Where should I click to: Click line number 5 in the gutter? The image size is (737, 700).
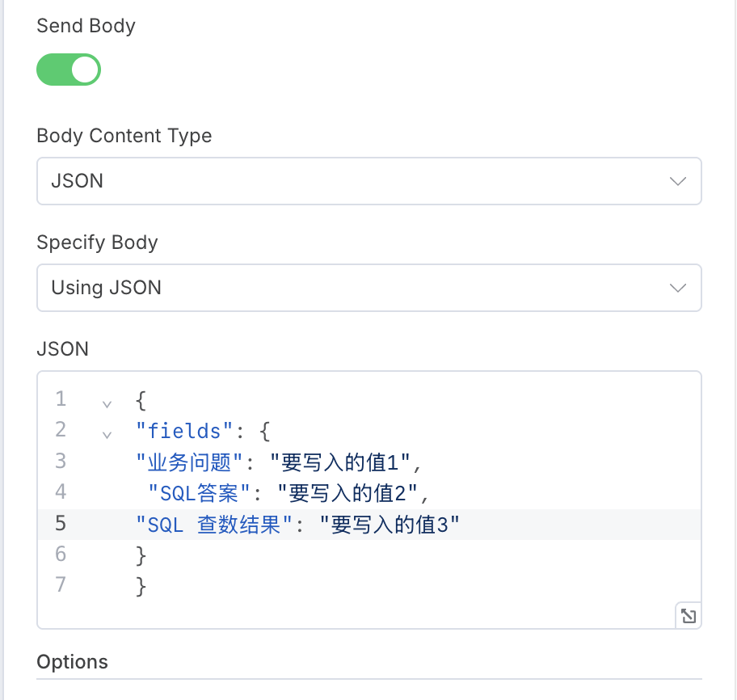click(x=61, y=524)
